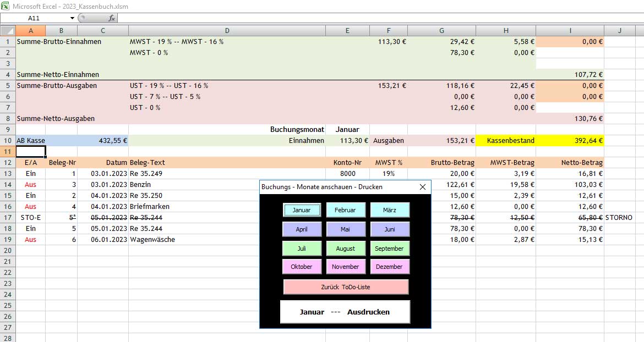
Task: Open the Name Box dropdown arrow
Action: [x=72, y=18]
